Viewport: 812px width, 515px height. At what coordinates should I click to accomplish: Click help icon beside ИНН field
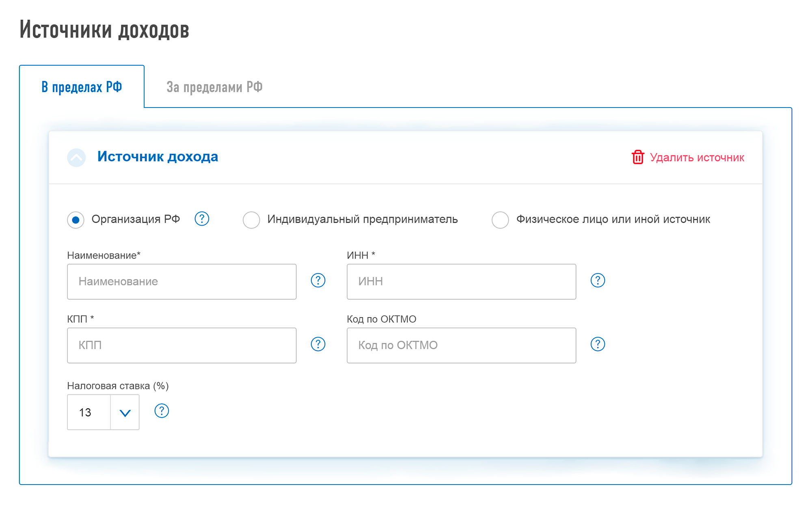pyautogui.click(x=598, y=280)
